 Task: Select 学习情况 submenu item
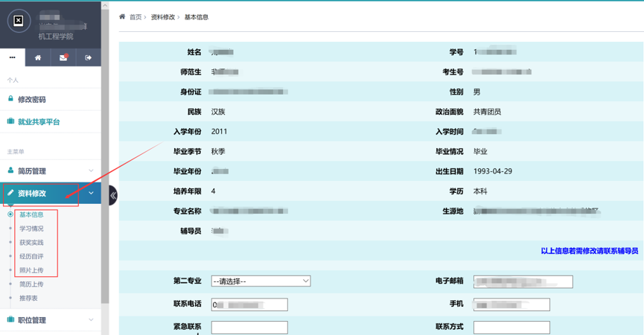pos(31,229)
